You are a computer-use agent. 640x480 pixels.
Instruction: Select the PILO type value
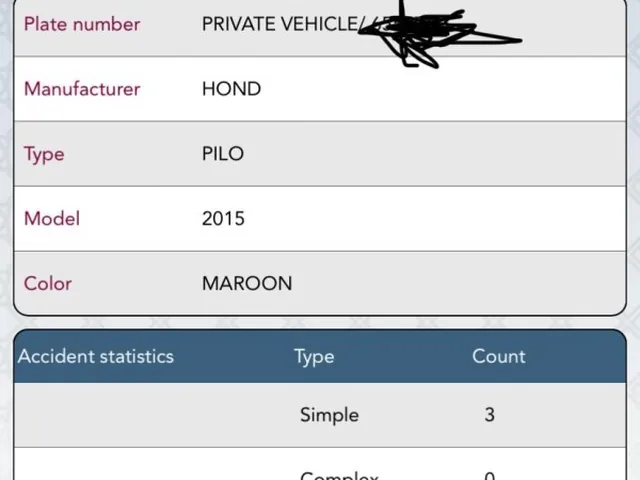point(223,154)
